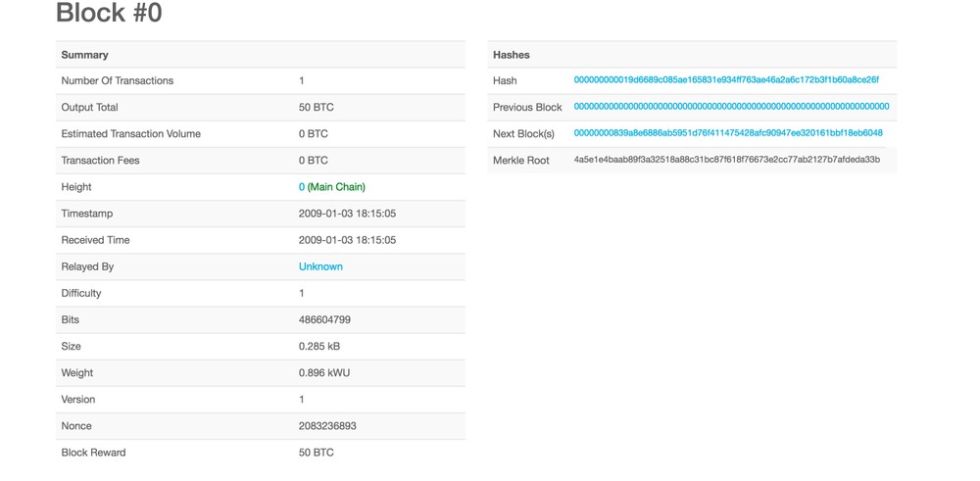Click the Unknown relayed-by link
This screenshot has width=980, height=481.
(320, 266)
